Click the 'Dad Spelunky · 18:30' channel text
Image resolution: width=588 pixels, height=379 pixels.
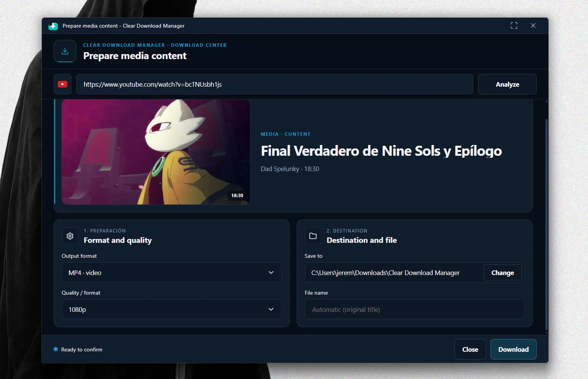pyautogui.click(x=290, y=169)
